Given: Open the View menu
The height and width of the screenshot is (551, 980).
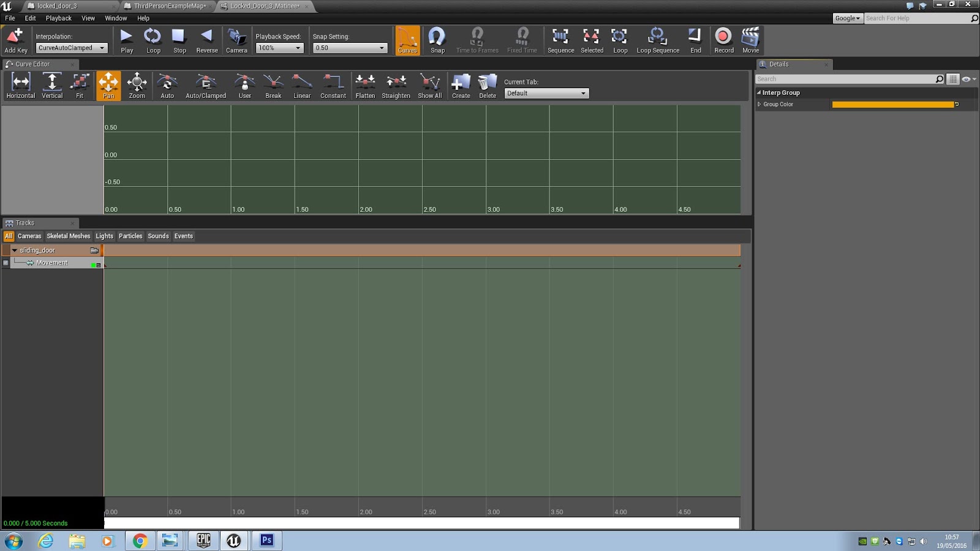Looking at the screenshot, I should pos(88,18).
